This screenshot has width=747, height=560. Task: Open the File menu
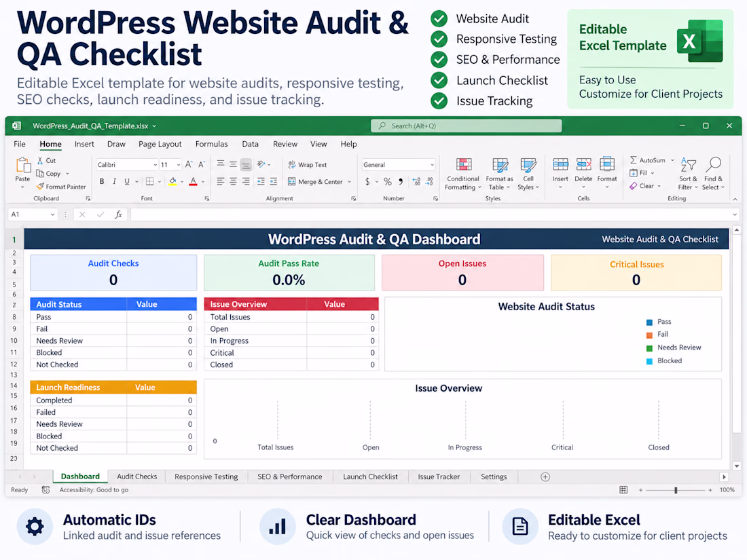20,144
